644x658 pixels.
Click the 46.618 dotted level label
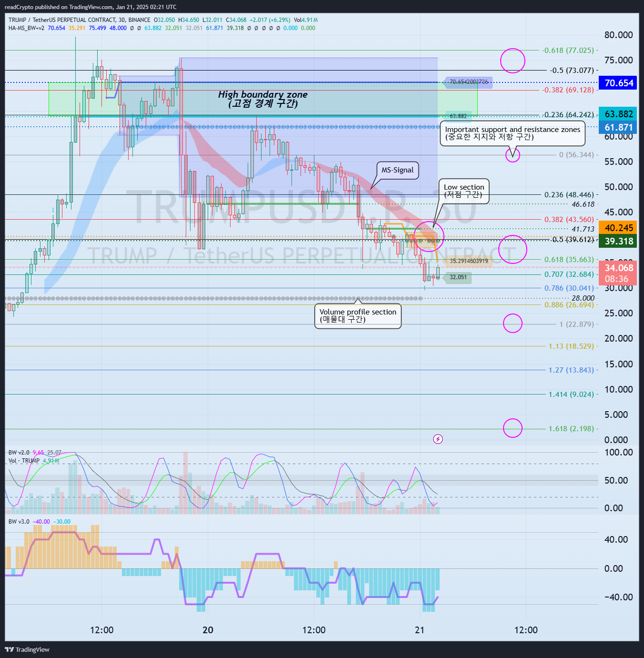click(x=583, y=204)
